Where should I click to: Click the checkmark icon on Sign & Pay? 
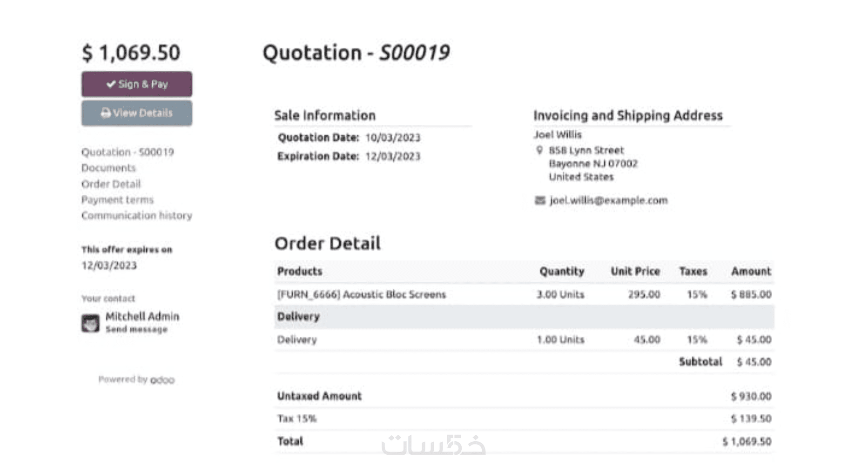111,84
